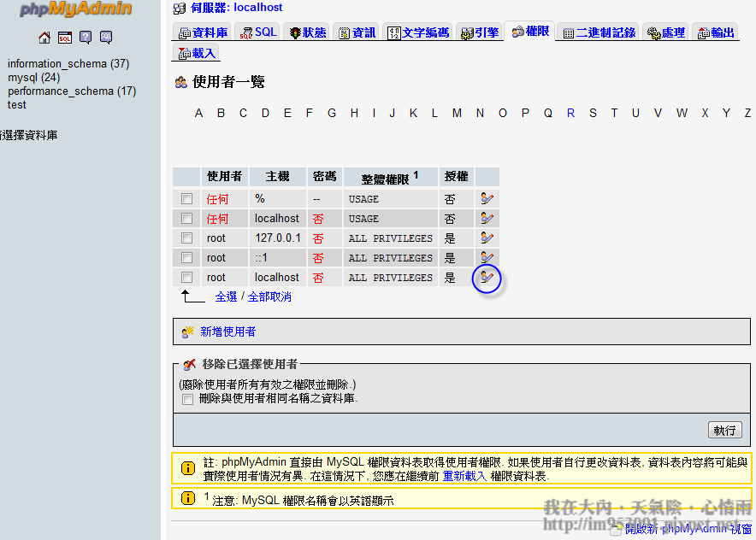Click the 全選 select-all link
756x540 pixels.
coord(226,296)
